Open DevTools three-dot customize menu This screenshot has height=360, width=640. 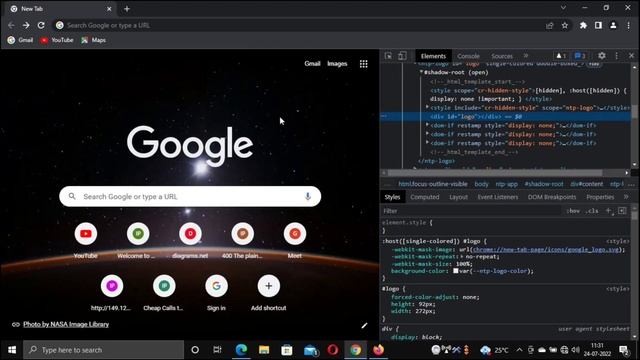click(616, 56)
